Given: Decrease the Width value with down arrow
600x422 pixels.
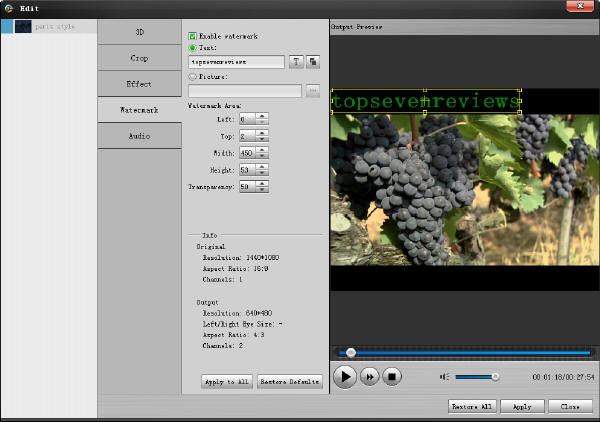Looking at the screenshot, I should click(x=262, y=156).
